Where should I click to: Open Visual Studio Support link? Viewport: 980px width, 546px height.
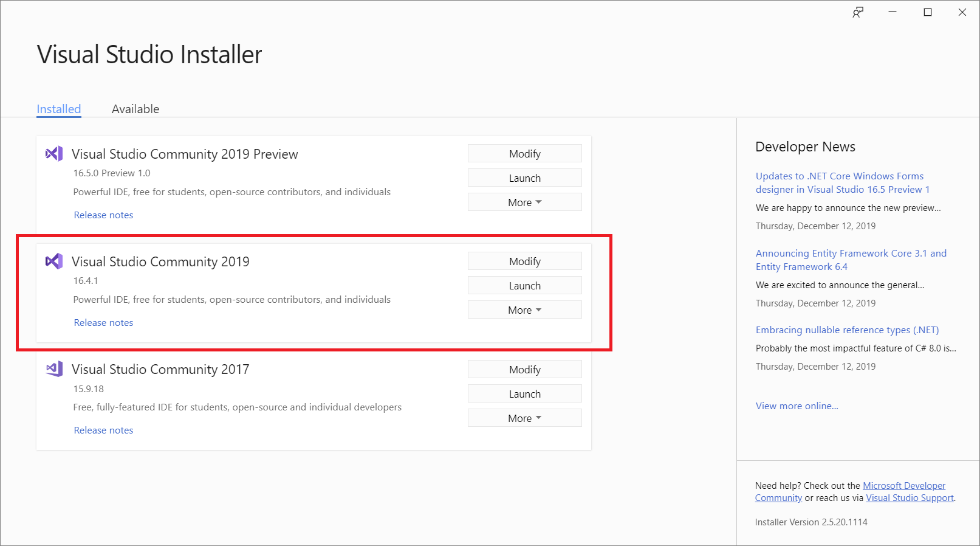tap(910, 498)
